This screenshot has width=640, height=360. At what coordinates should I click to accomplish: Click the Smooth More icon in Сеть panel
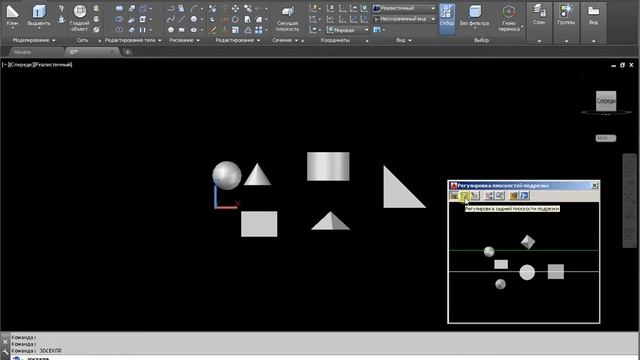(96, 8)
